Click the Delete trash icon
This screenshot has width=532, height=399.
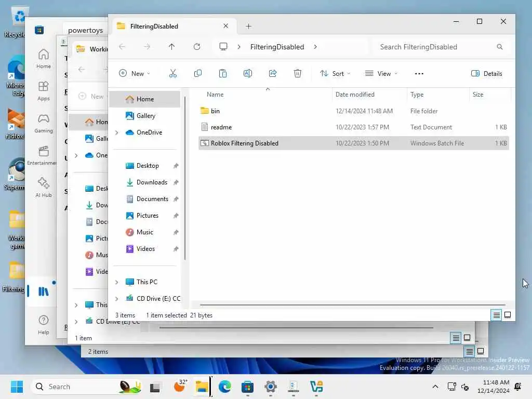[x=298, y=73]
